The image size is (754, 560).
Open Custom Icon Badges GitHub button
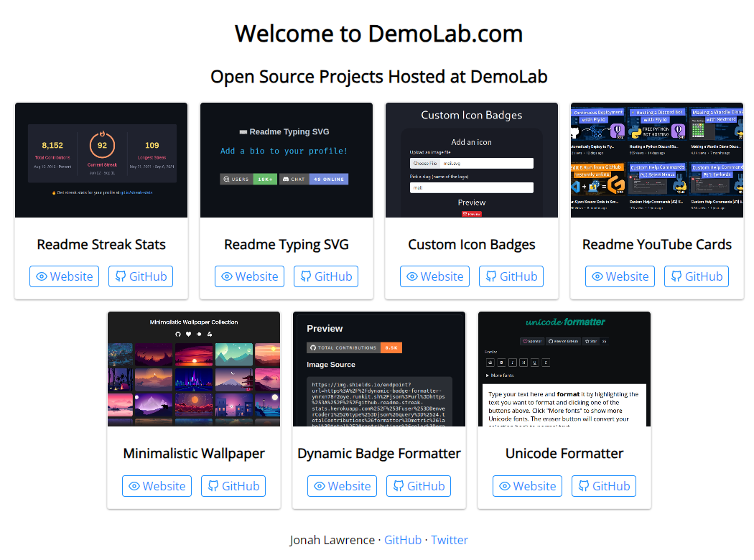pyautogui.click(x=511, y=276)
